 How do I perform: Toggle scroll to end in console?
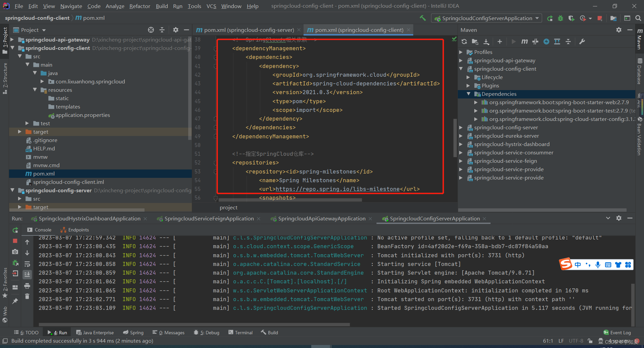coord(27,274)
